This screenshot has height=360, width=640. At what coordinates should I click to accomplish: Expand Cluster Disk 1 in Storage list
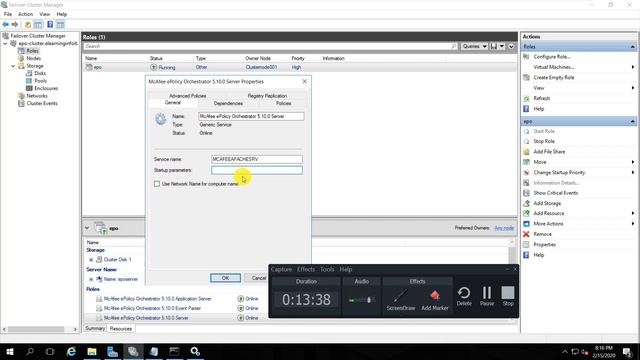click(x=91, y=260)
